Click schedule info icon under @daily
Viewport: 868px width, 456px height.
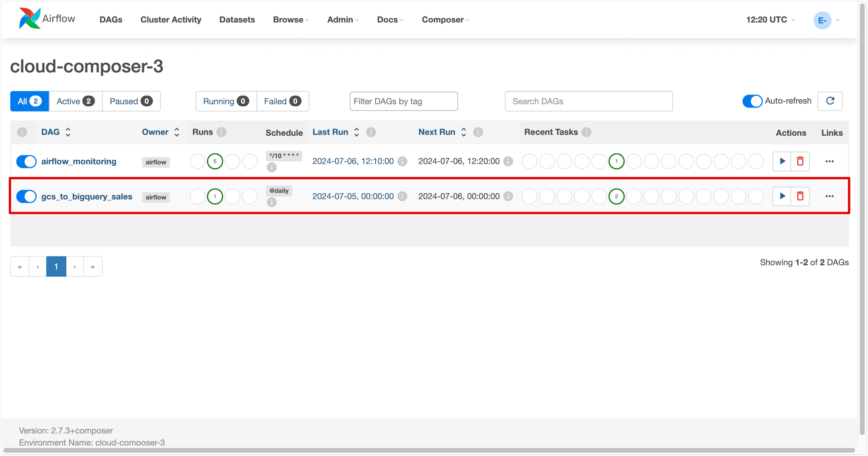pos(272,202)
